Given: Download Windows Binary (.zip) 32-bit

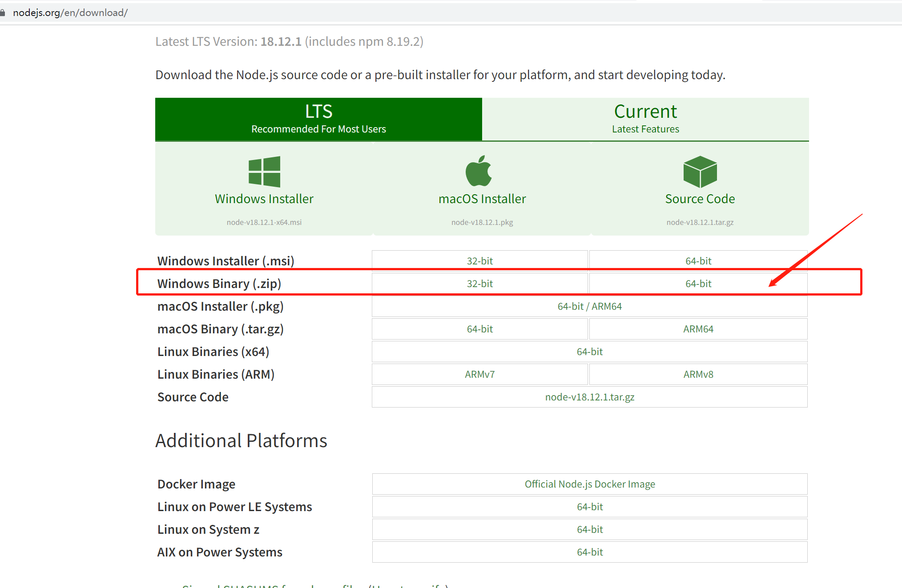Looking at the screenshot, I should 480,284.
